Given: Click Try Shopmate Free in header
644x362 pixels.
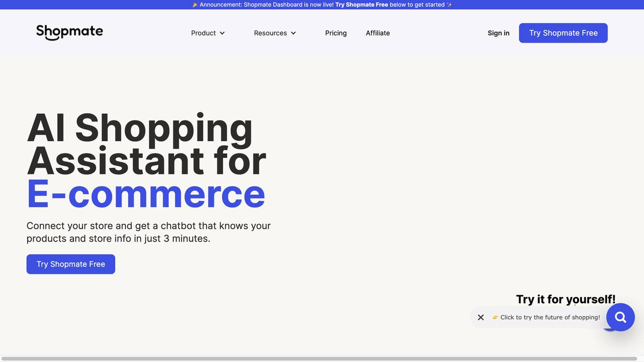Looking at the screenshot, I should tap(563, 33).
